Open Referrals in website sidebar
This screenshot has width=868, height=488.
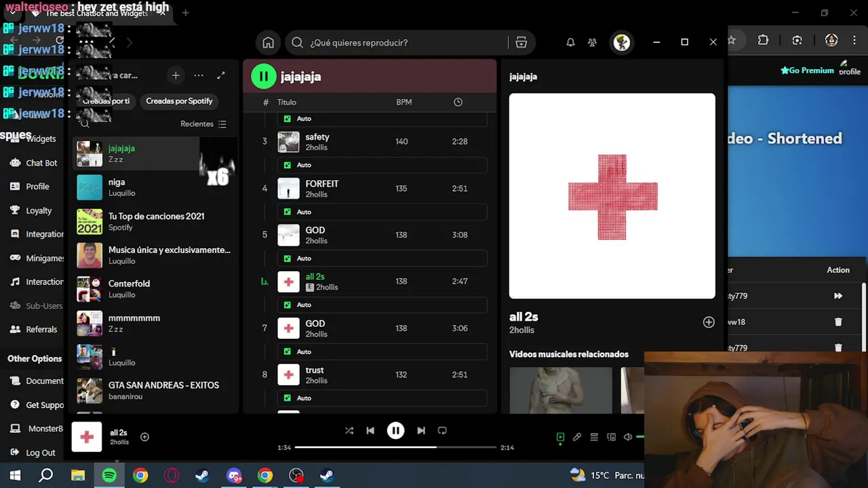click(34, 329)
